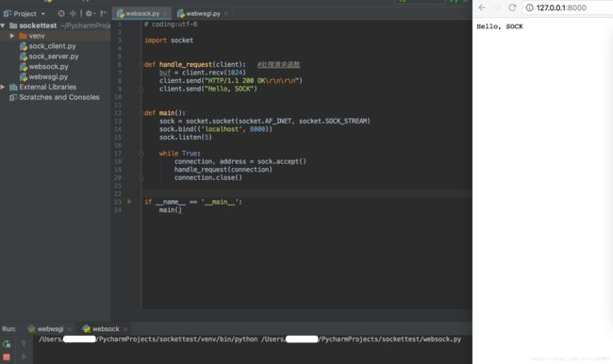Screen dimensions: 613x364
Task: Fold the handle_request function in gutter
Action: point(141,64)
